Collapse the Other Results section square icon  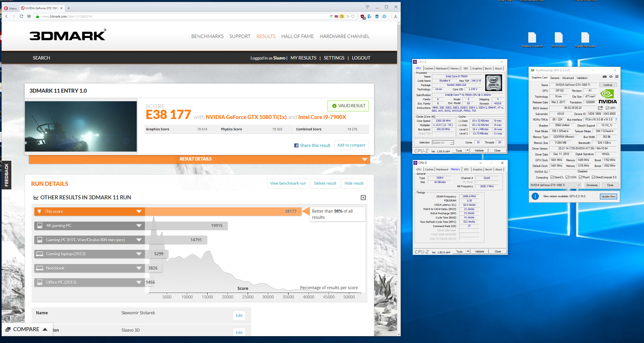(x=363, y=198)
